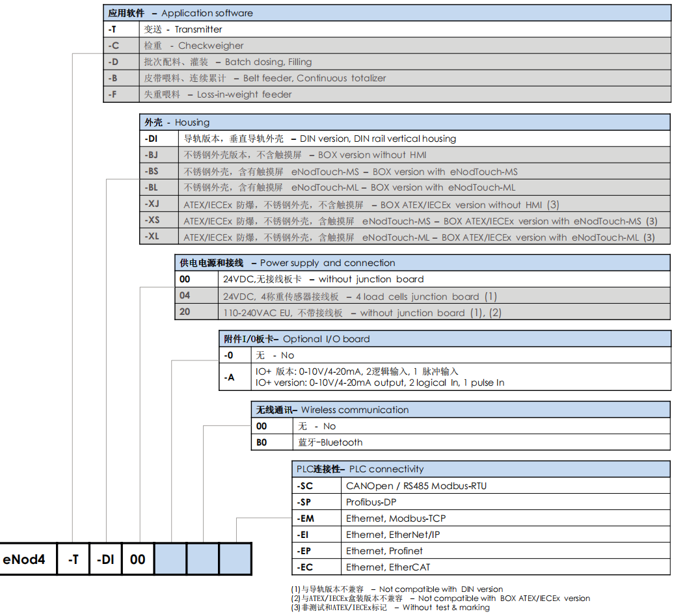Click the '-T' box in part number
This screenshot has width=685, height=616.
[74, 559]
